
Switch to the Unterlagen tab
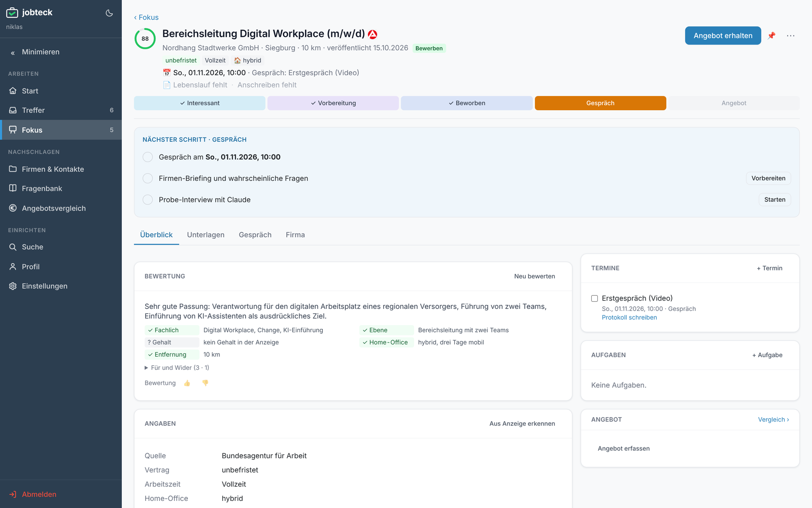point(206,235)
